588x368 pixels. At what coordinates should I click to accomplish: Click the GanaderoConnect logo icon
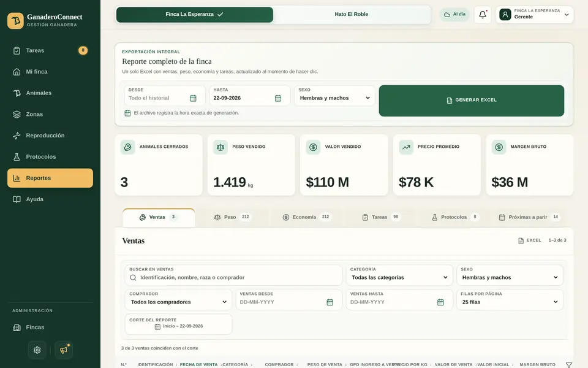15,21
